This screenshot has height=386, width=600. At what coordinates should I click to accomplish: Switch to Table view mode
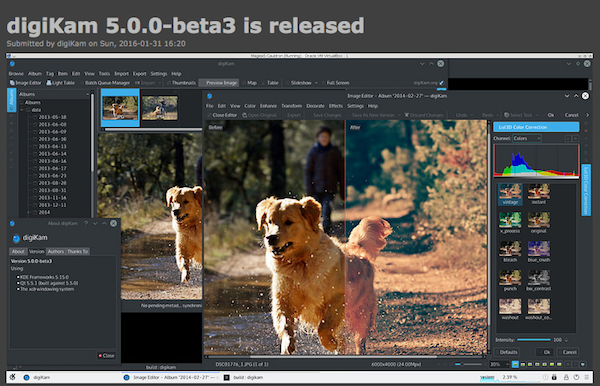coord(270,83)
